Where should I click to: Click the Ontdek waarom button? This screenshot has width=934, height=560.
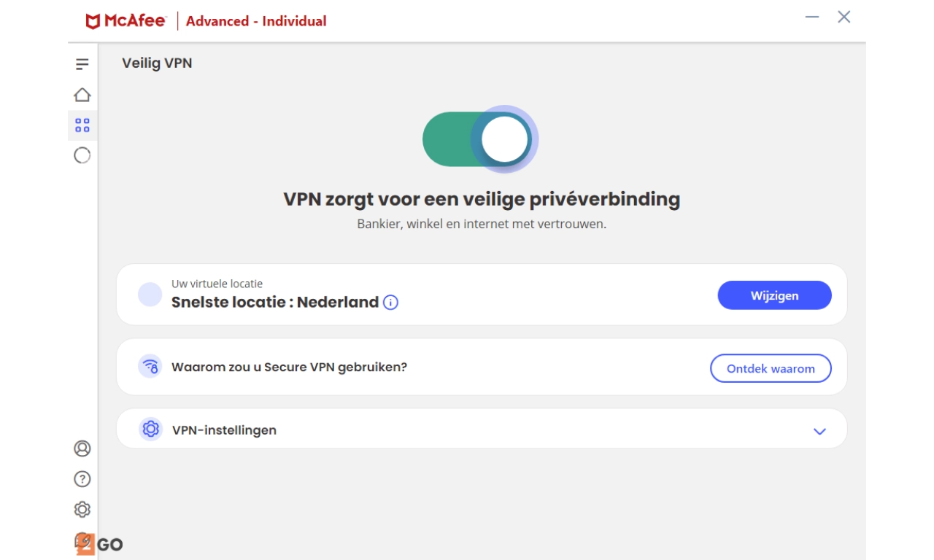click(x=771, y=368)
